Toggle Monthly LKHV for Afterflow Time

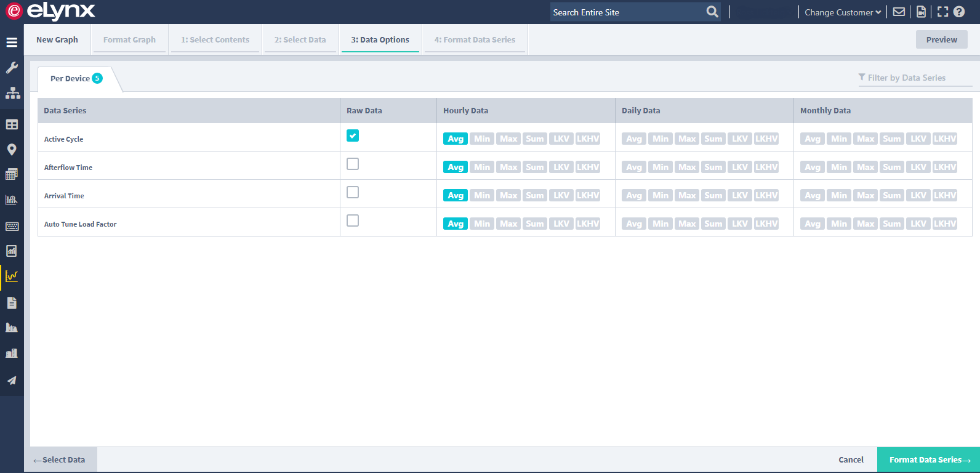click(945, 167)
